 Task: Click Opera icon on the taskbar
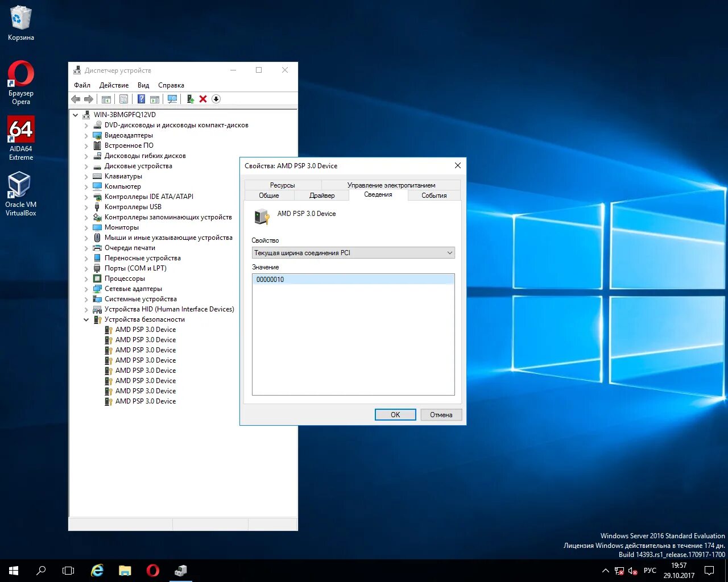[152, 571]
